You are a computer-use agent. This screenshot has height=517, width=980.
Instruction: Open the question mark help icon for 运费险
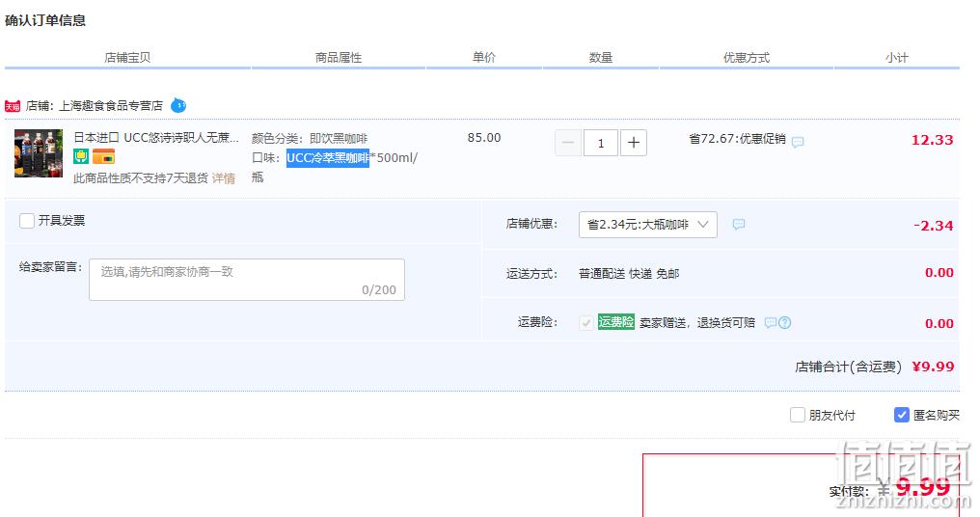click(785, 323)
